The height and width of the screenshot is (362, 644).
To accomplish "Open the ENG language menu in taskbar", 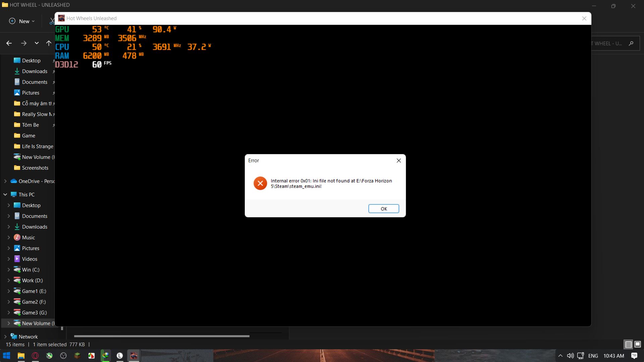I will click(593, 355).
